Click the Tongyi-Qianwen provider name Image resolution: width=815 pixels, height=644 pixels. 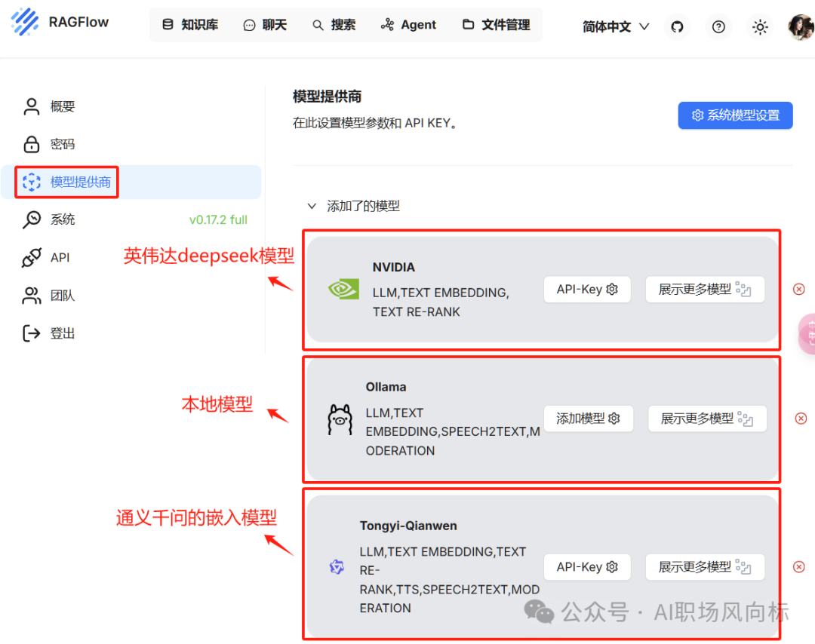pos(408,526)
